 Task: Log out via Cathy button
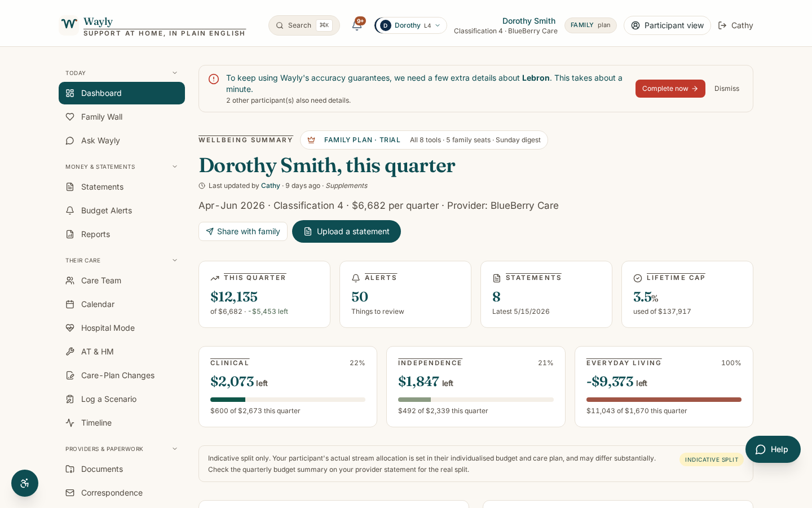pyautogui.click(x=735, y=25)
